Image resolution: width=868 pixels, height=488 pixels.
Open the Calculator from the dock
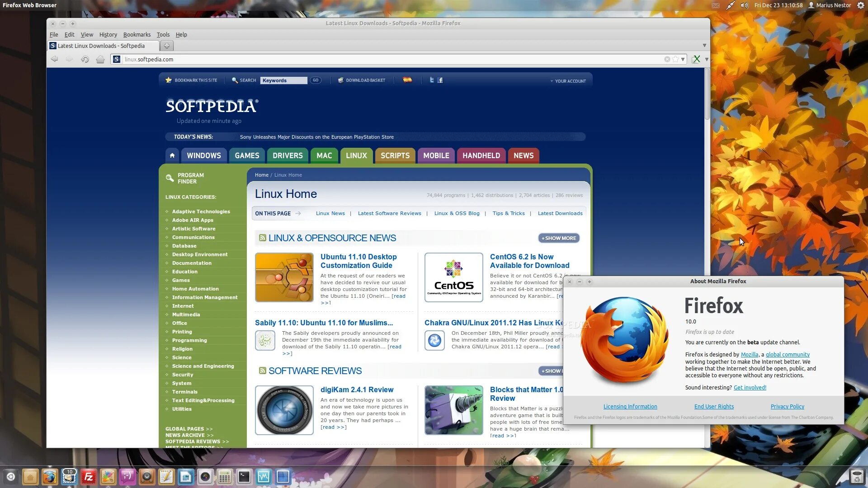coord(225,477)
